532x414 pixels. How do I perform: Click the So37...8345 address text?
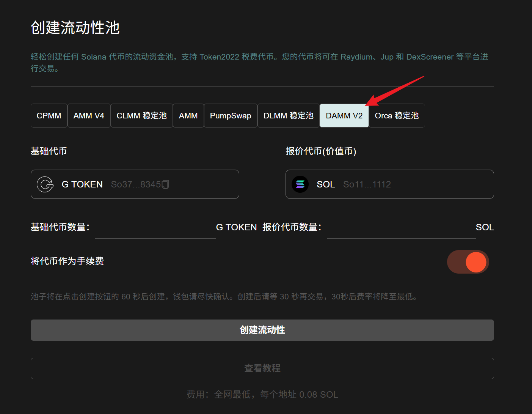pos(136,184)
